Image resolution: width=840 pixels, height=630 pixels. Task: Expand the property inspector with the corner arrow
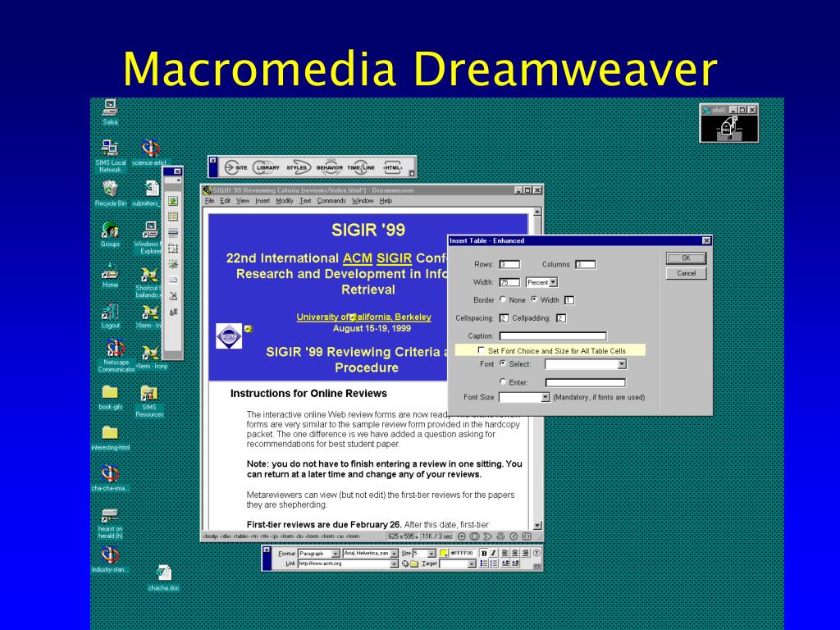[536, 566]
